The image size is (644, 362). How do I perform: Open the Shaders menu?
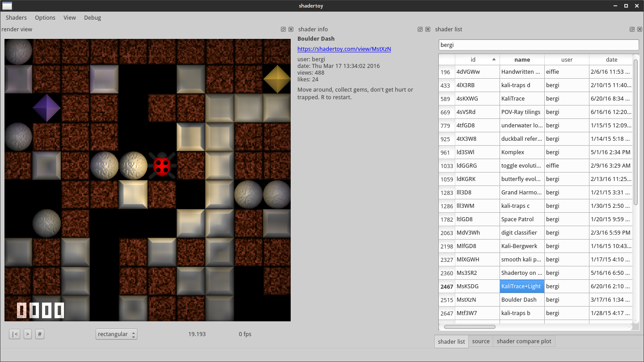[x=16, y=17]
